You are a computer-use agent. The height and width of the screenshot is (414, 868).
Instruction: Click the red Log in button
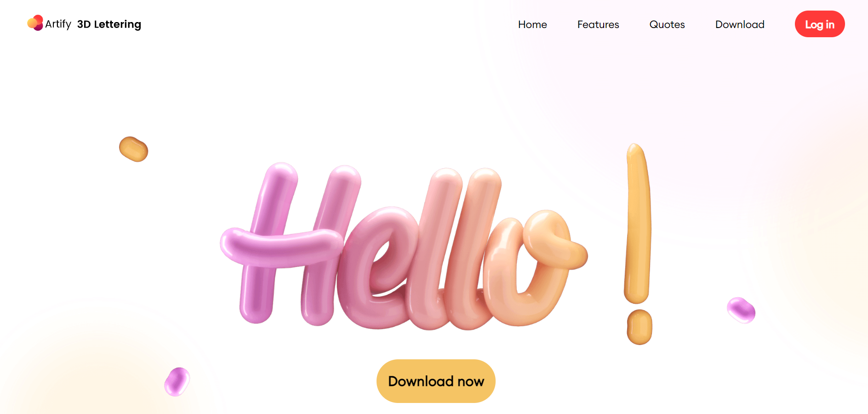[820, 24]
